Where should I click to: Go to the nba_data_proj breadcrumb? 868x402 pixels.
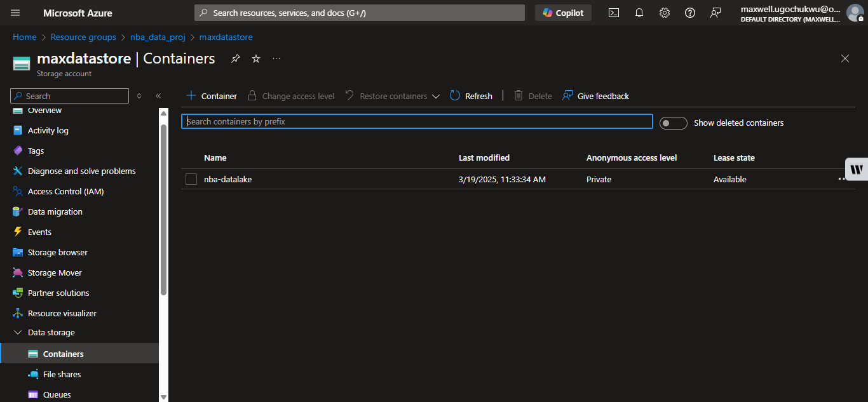pyautogui.click(x=158, y=37)
